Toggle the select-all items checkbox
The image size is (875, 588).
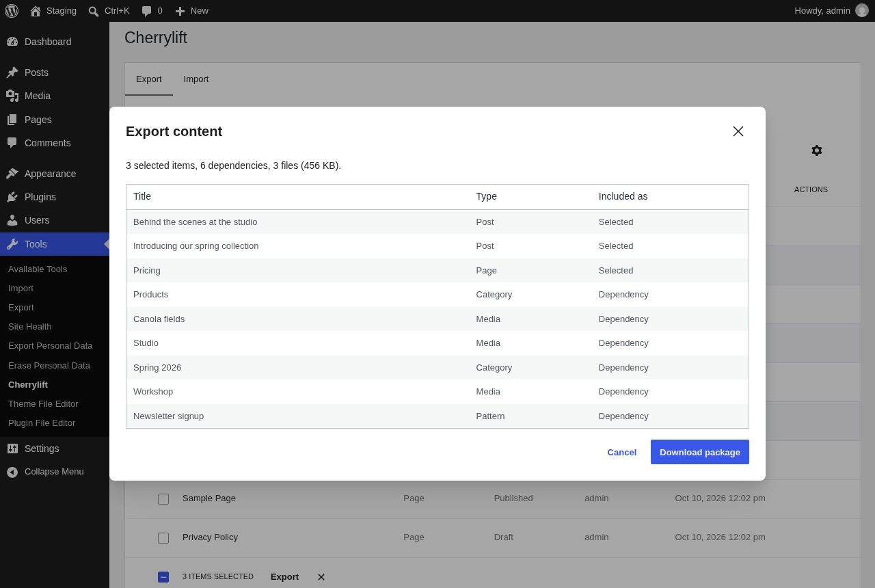[x=163, y=577]
